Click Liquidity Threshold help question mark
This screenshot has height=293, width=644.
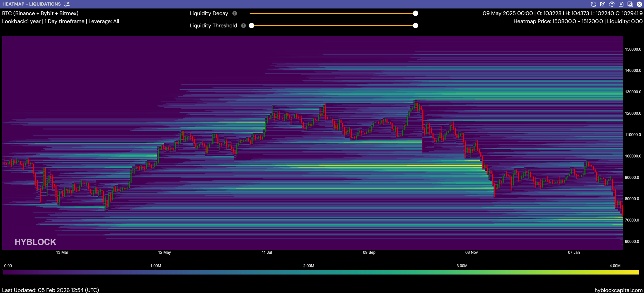(x=243, y=26)
